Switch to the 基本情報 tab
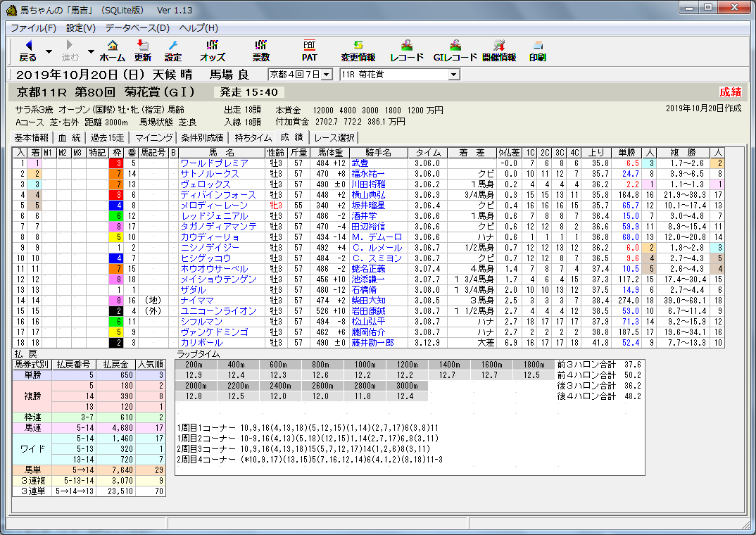Viewport: 756px width, 535px height. (x=32, y=138)
